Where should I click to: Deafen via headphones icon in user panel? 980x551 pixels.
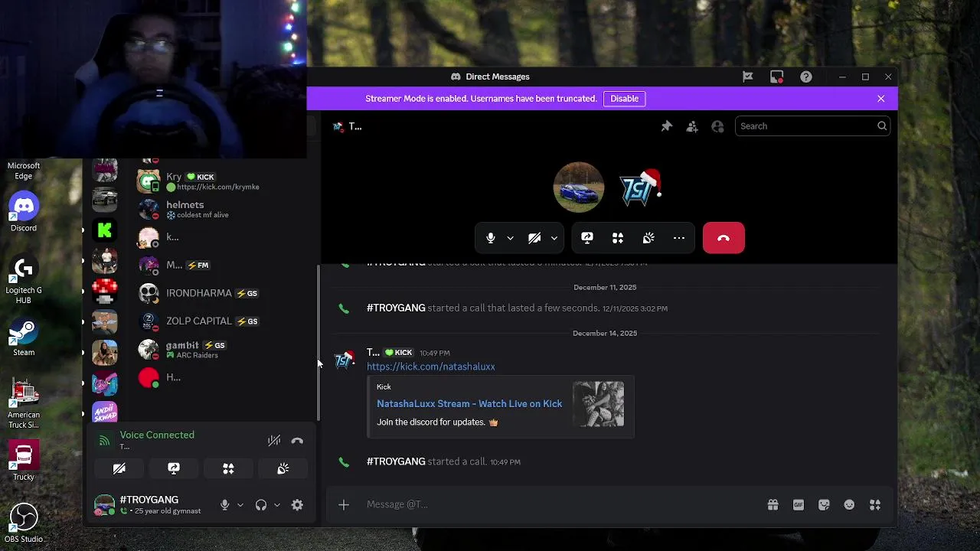[x=261, y=505]
